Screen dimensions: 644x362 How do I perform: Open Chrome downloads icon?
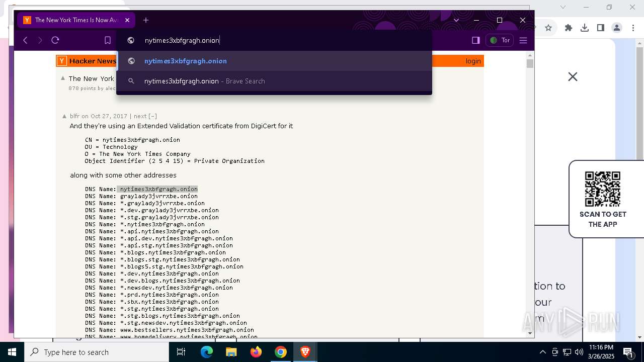point(585,28)
